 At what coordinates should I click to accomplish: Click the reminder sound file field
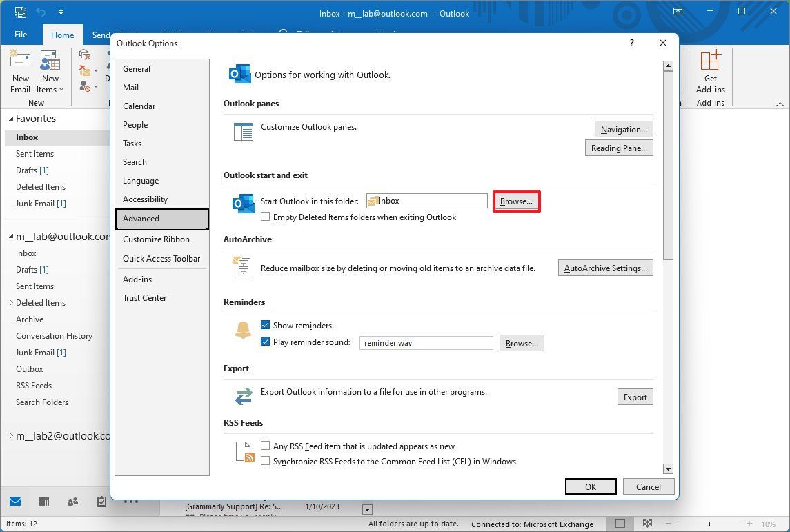[x=426, y=343]
